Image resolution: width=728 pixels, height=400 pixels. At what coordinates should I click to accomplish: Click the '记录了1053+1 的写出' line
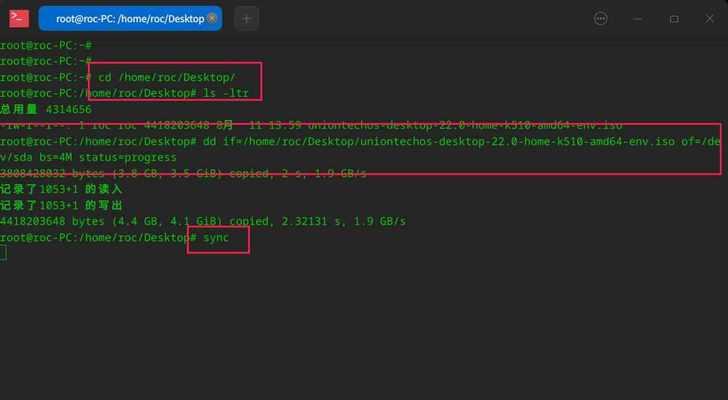point(61,205)
